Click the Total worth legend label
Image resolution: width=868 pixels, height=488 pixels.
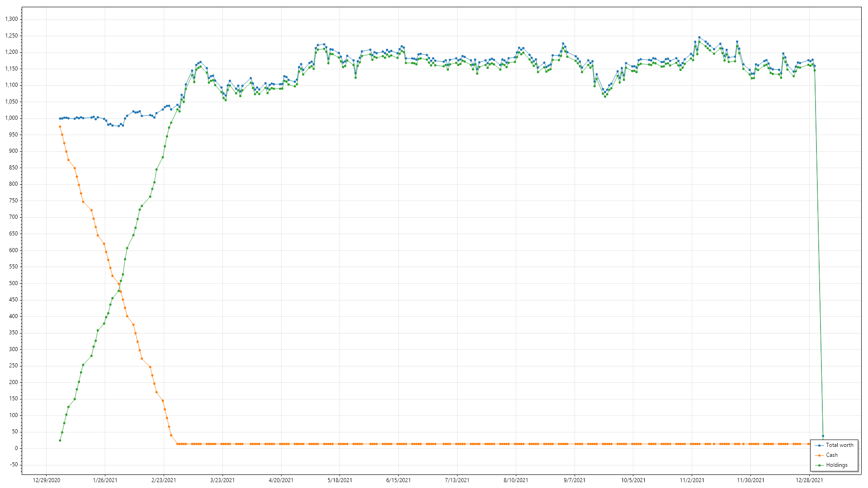(x=840, y=445)
